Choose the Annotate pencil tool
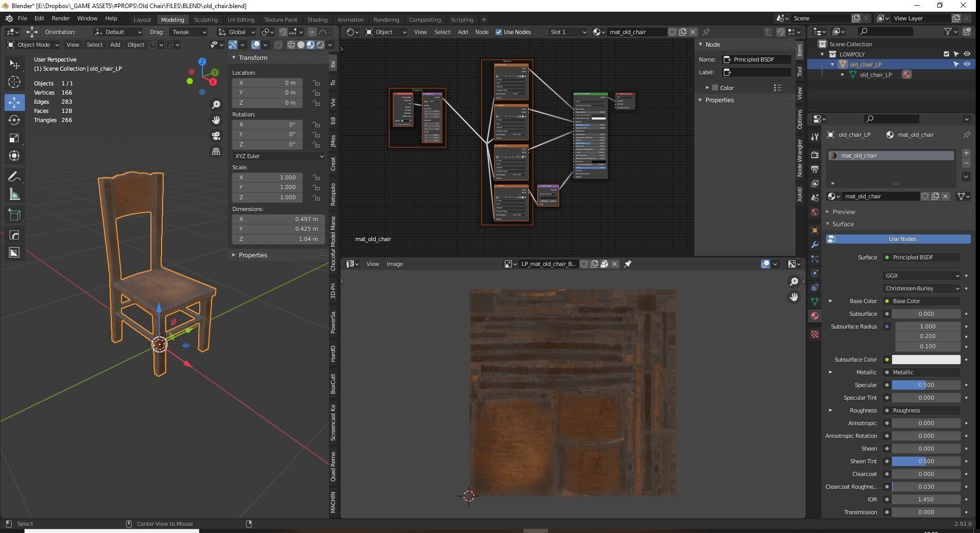The height and width of the screenshot is (533, 980). [14, 176]
